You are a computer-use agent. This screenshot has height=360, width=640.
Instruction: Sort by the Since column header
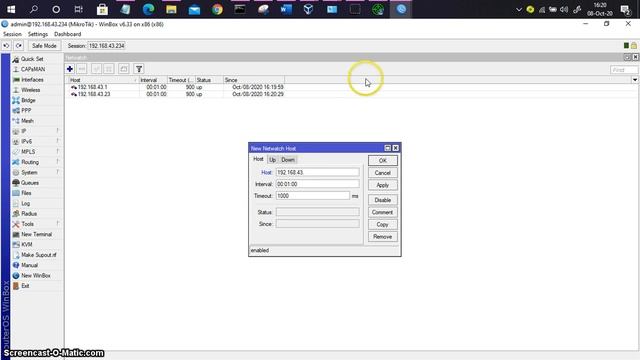253,80
